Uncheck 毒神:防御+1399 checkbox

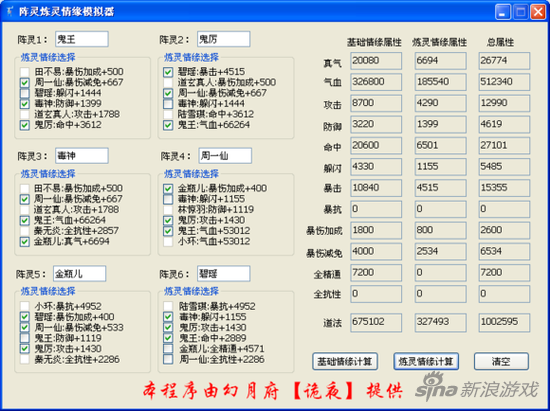point(25,103)
